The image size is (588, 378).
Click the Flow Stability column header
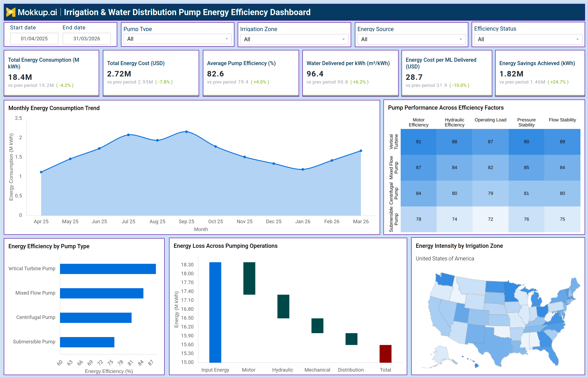(x=562, y=120)
